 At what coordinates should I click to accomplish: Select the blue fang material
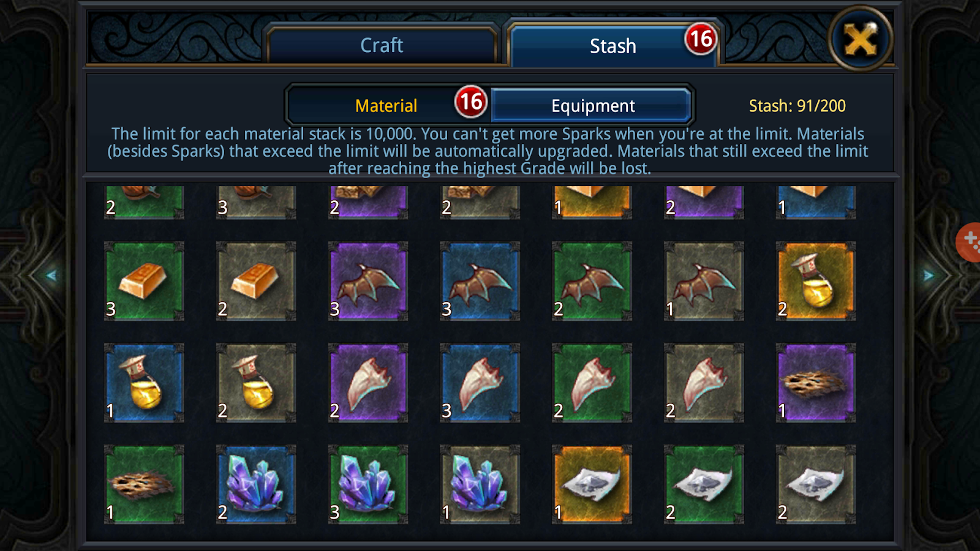(x=480, y=383)
